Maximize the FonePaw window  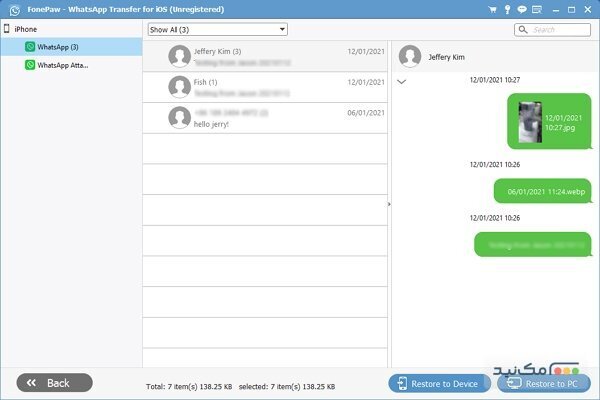(x=572, y=10)
